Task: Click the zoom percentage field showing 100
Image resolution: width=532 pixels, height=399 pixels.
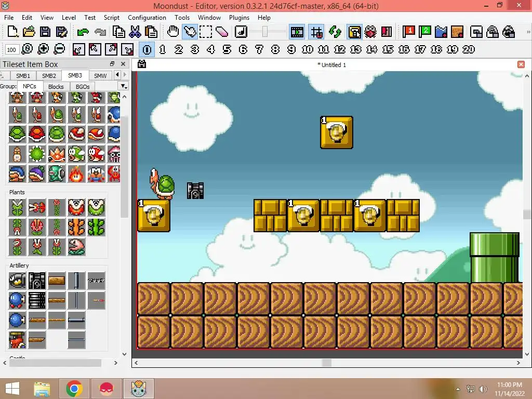Action: pos(11,49)
